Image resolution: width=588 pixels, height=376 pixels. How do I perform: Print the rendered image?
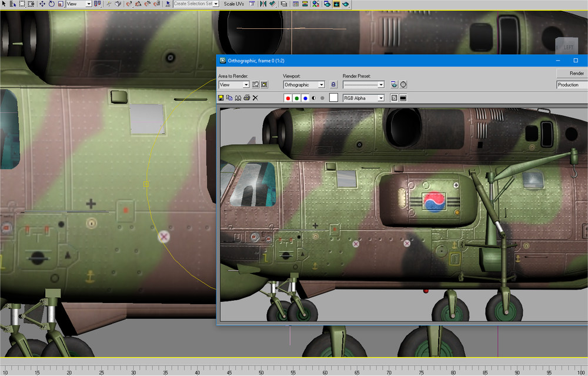247,98
